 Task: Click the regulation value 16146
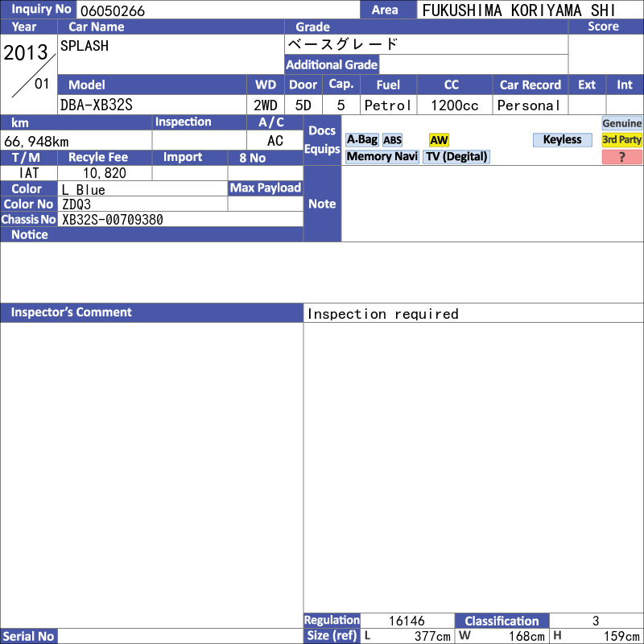(x=407, y=621)
